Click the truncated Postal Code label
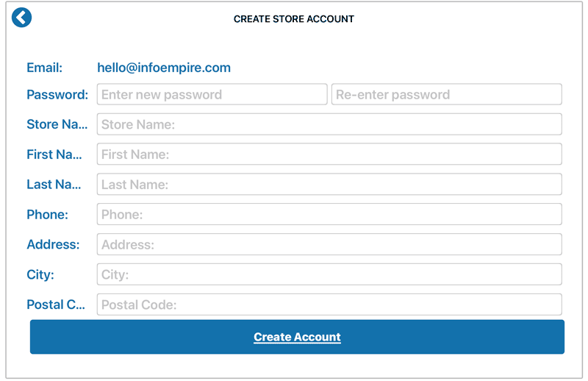The image size is (588, 381). click(x=56, y=305)
